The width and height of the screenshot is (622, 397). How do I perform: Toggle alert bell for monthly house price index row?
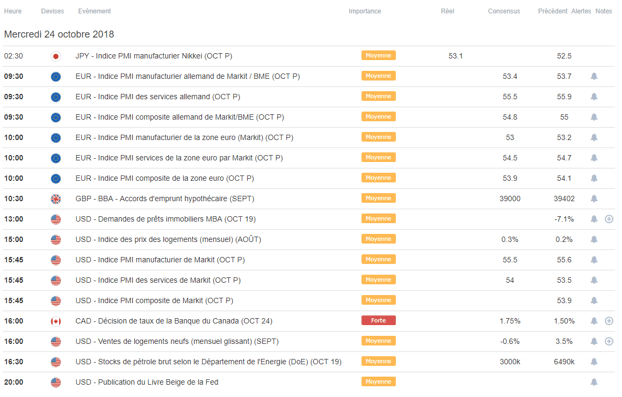pyautogui.click(x=594, y=239)
